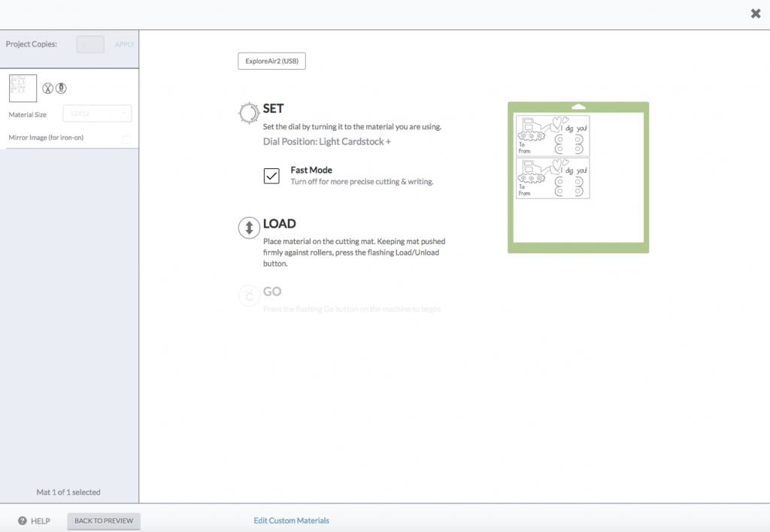Click the 'LOAD' heading
This screenshot has height=532, width=770.
point(280,224)
